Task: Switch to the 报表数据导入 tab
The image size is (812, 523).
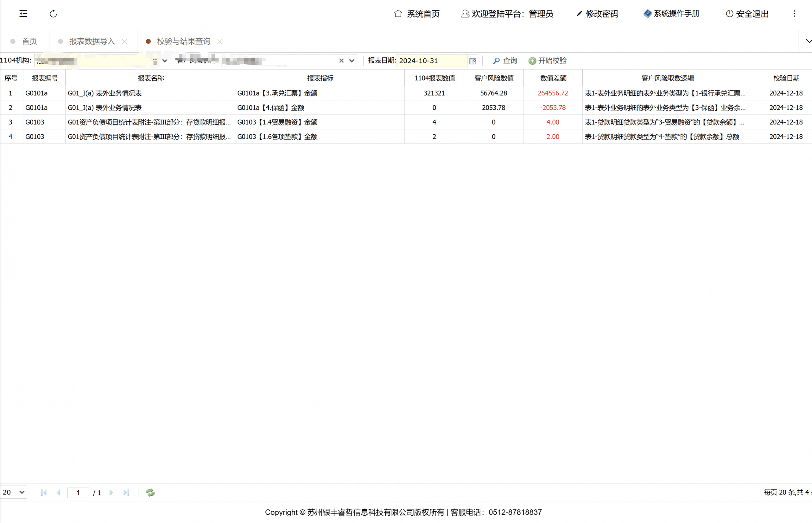Action: pos(92,42)
